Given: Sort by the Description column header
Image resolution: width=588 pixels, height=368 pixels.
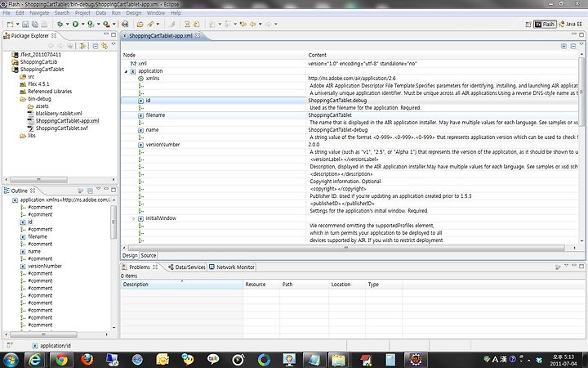Looking at the screenshot, I should (x=181, y=285).
